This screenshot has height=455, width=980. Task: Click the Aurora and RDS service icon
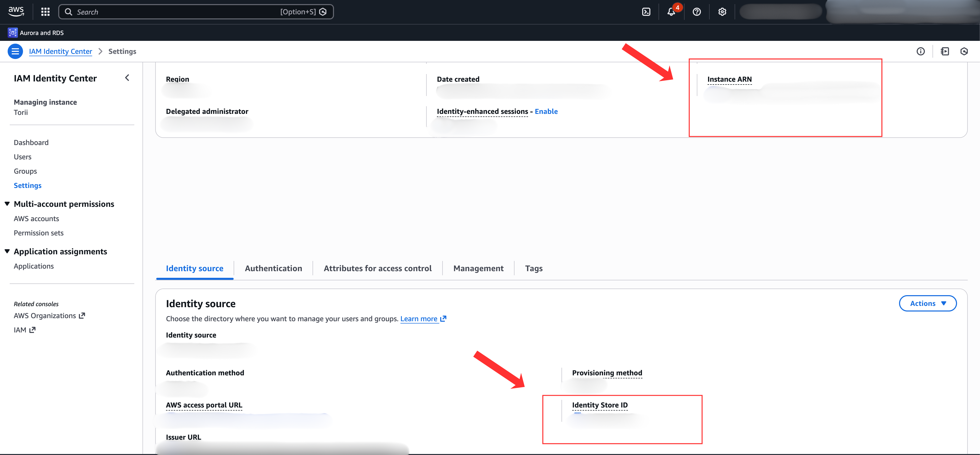coord(13,33)
